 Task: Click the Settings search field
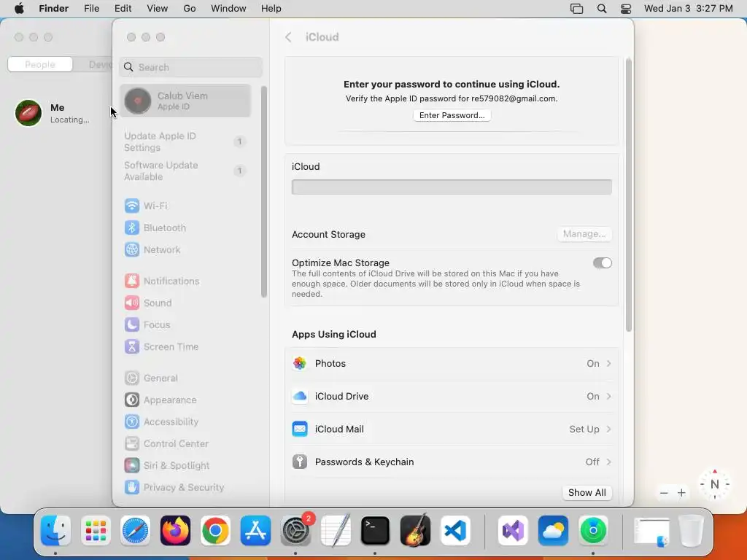tap(190, 67)
